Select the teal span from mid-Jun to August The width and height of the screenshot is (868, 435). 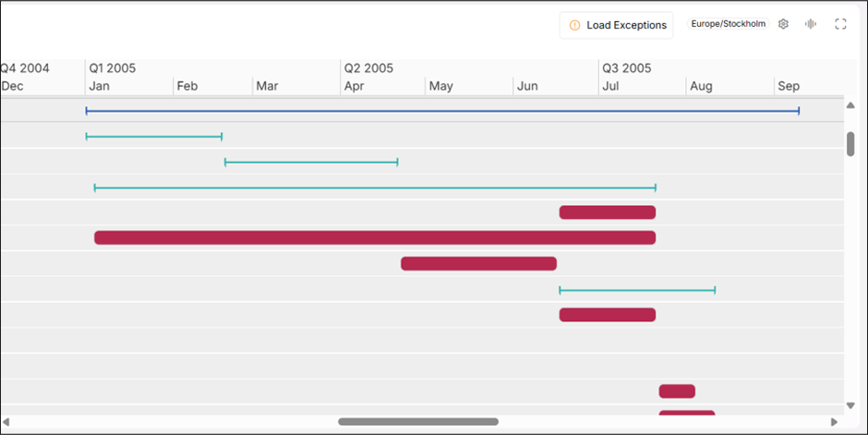637,290
